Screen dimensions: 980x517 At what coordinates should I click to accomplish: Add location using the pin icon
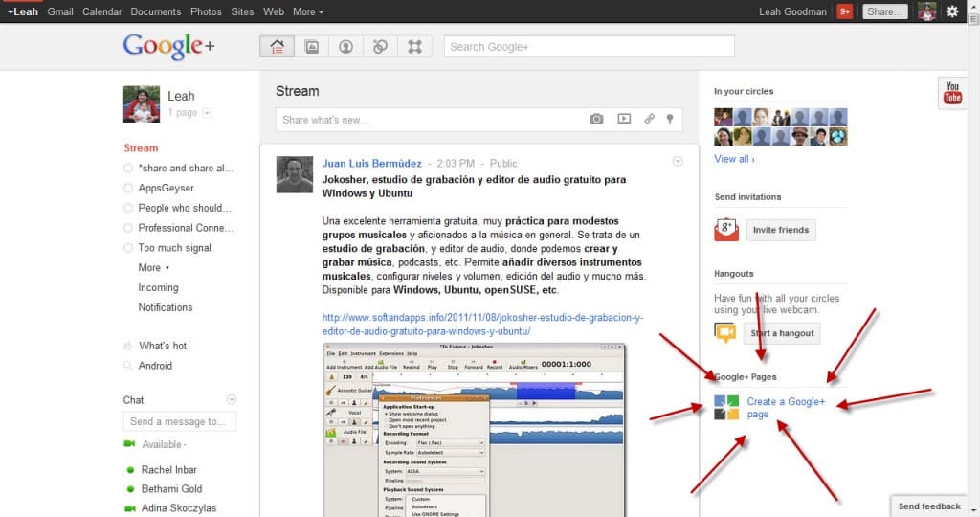[x=670, y=119]
